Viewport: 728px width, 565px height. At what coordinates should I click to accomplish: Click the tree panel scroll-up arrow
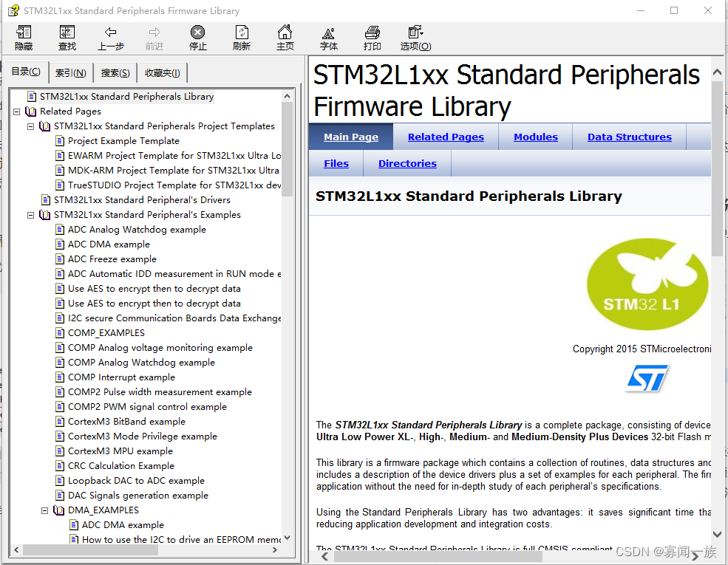click(287, 96)
